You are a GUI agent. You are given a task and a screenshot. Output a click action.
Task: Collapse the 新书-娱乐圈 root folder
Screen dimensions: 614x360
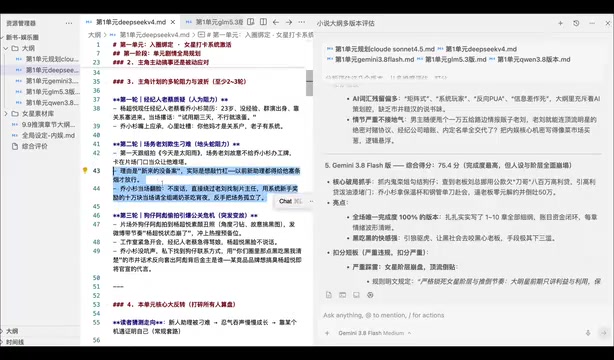click(x=22, y=37)
